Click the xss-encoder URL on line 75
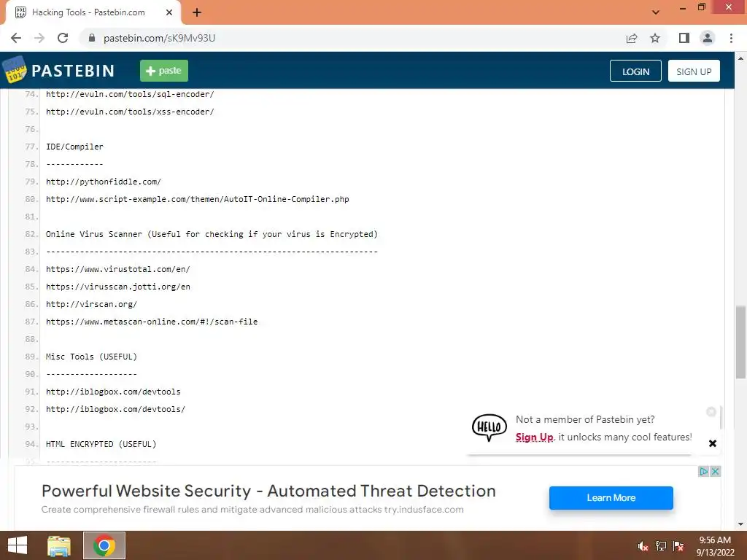This screenshot has height=560, width=747. point(130,112)
